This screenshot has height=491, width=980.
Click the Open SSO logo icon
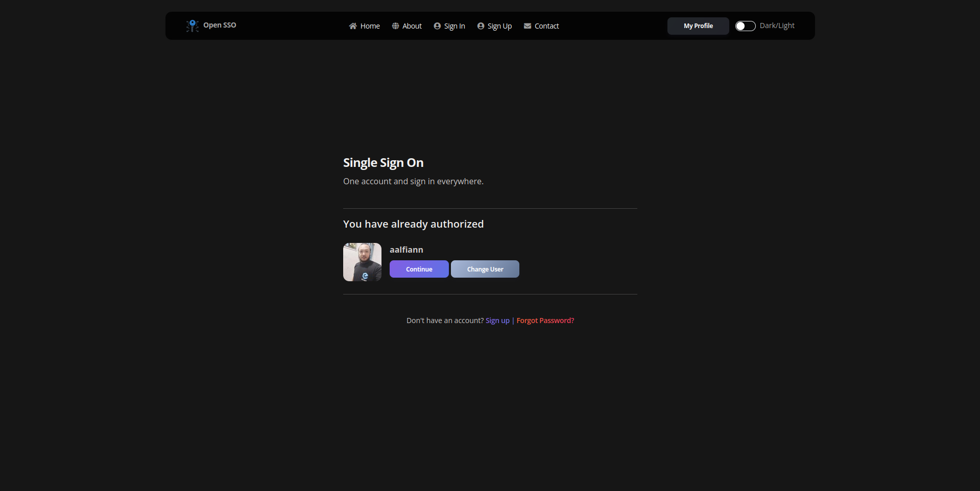[192, 26]
